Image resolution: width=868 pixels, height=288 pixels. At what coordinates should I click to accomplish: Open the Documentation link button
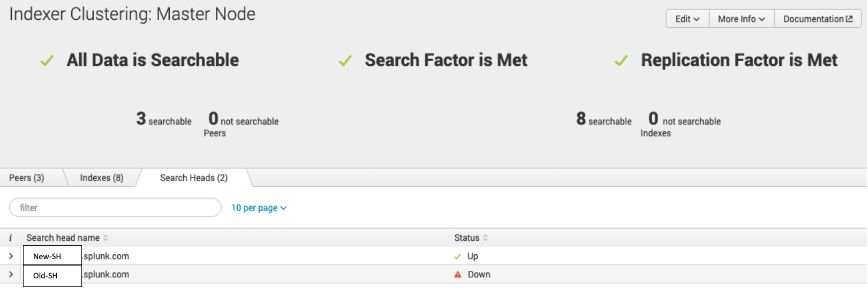click(x=818, y=19)
